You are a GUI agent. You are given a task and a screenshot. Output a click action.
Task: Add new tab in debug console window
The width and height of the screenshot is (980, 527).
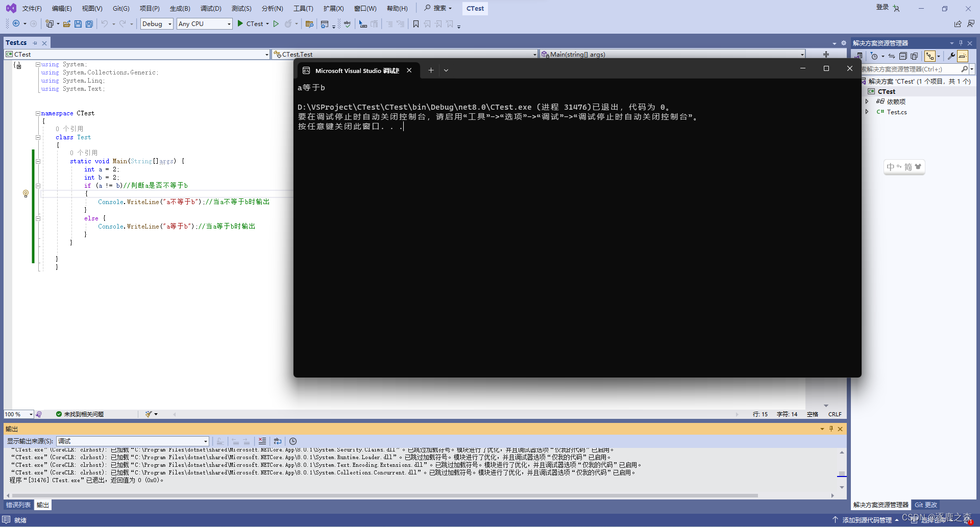pos(431,70)
